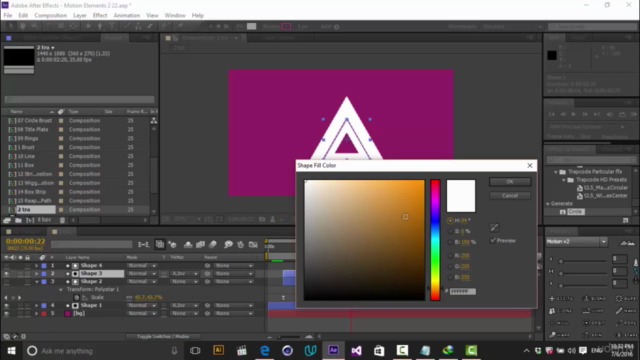
Task: Open parent dropdown for Shape 1 layer
Action: point(233,305)
